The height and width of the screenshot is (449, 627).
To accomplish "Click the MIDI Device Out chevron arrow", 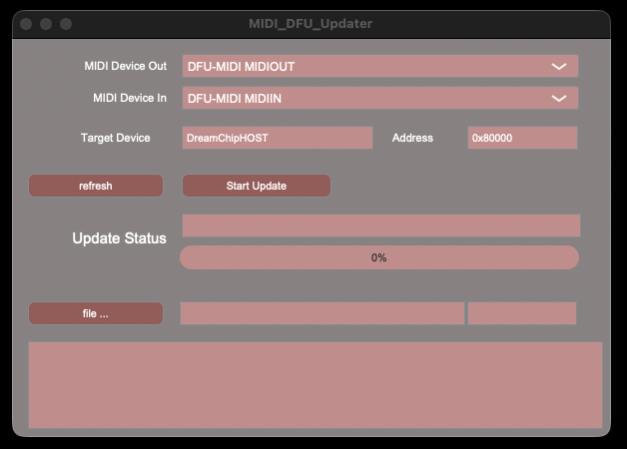I will [x=559, y=67].
